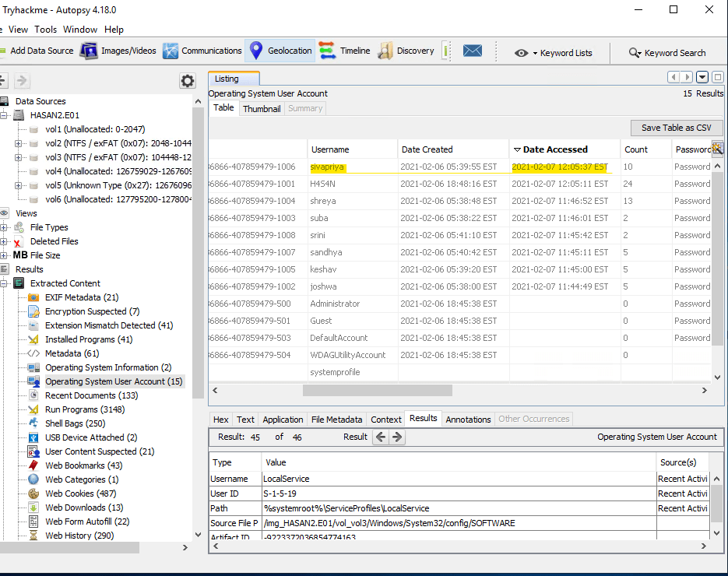The width and height of the screenshot is (728, 576).
Task: Click Save Table as CSV button
Action: tap(676, 128)
